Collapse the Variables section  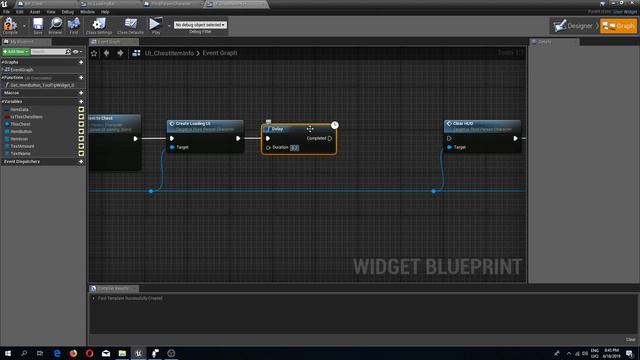tap(2, 101)
